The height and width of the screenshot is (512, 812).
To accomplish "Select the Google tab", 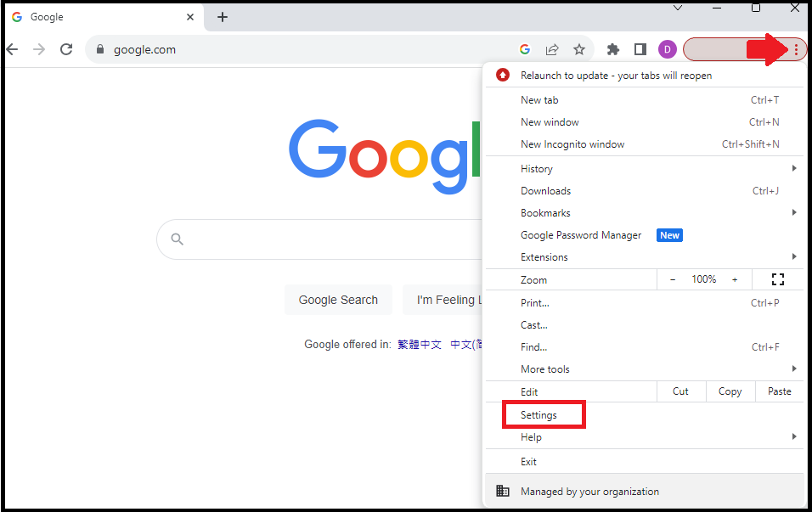I will tap(104, 17).
